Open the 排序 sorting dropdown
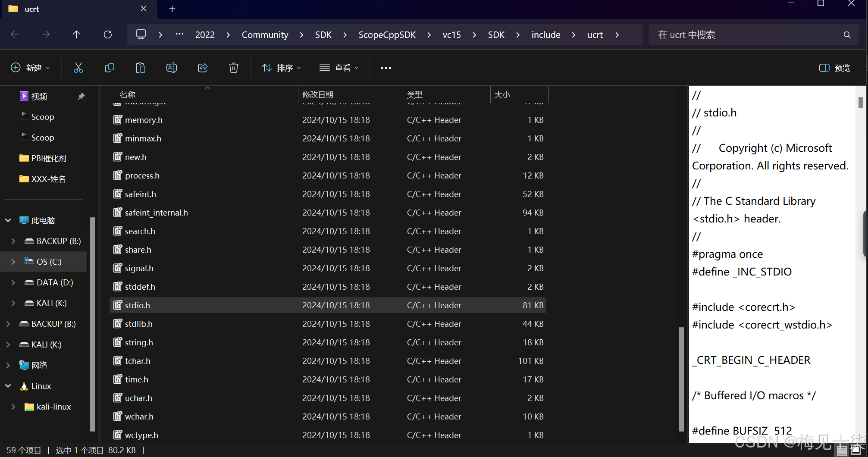868x457 pixels. coord(281,68)
